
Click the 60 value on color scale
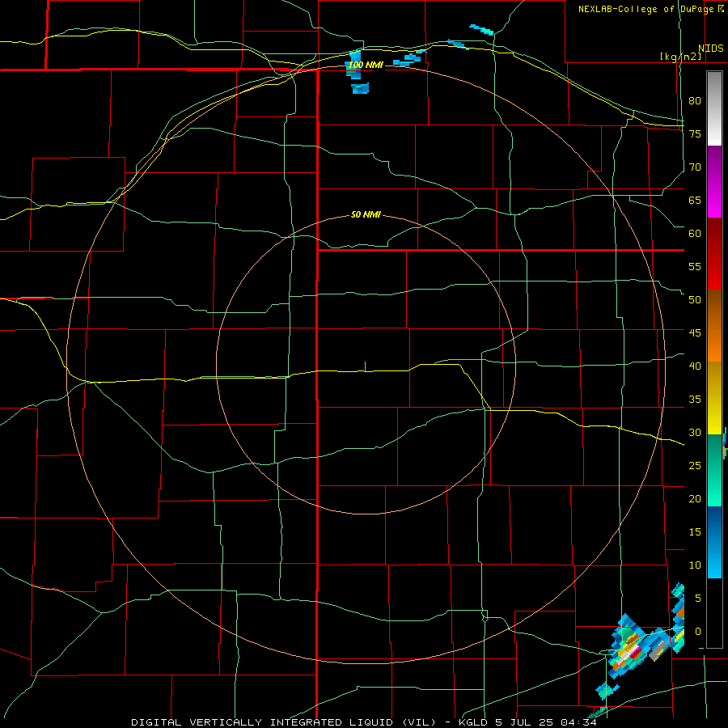(695, 234)
